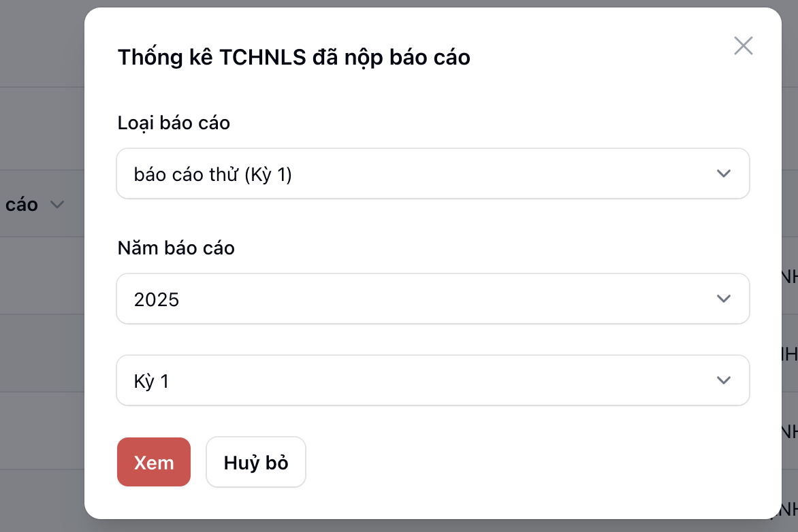
Task: Click the 'Loại báo cáo' field label
Action: point(174,122)
